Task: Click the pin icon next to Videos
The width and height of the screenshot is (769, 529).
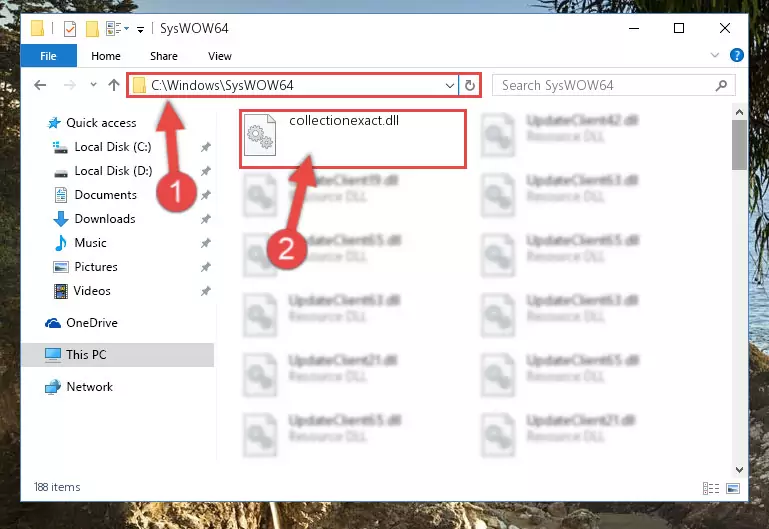Action: (x=205, y=291)
